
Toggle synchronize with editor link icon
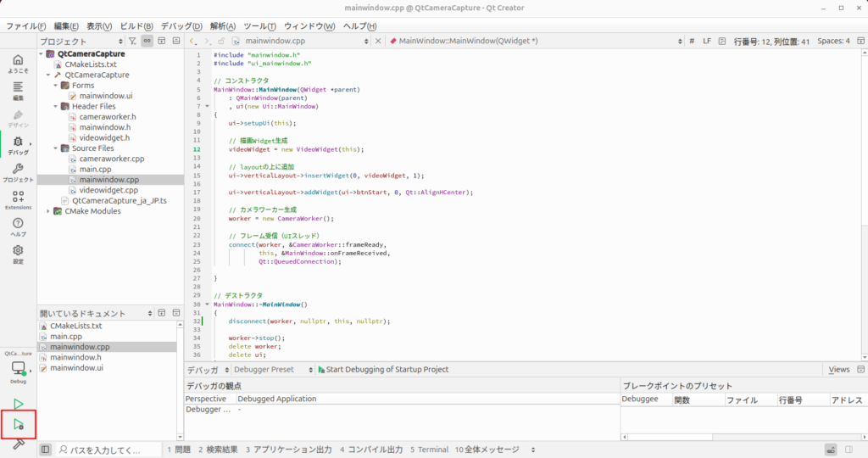coord(147,41)
